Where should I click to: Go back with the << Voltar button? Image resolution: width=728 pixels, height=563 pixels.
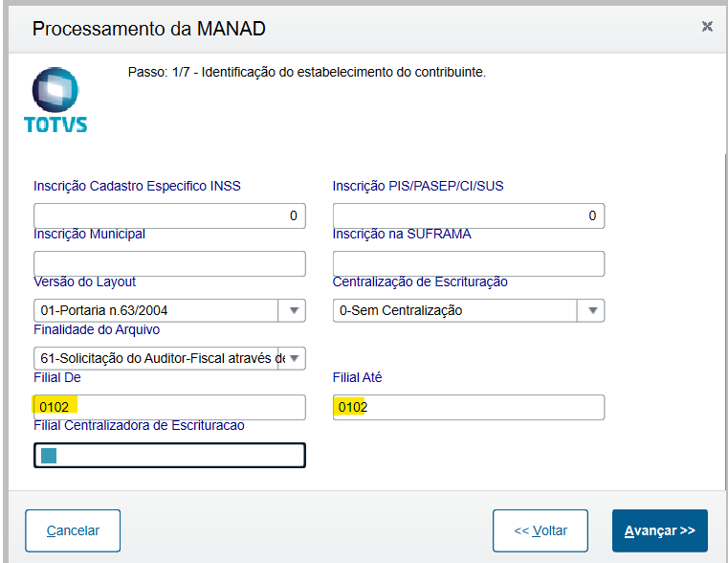click(x=540, y=530)
